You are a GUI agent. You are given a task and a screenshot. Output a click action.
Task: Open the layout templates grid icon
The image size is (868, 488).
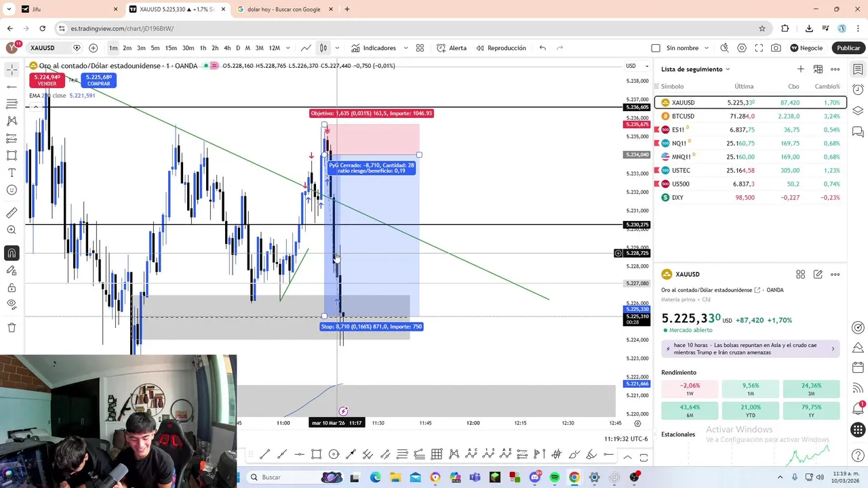tap(420, 48)
